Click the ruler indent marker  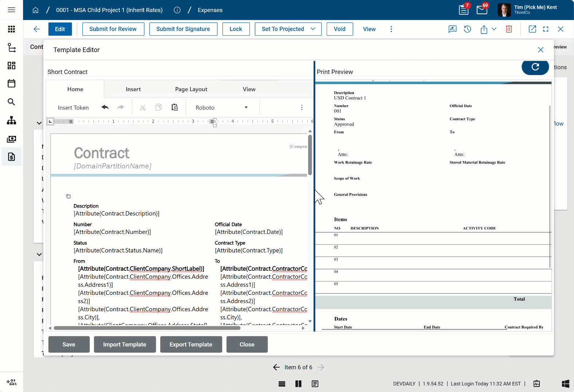tap(215, 122)
